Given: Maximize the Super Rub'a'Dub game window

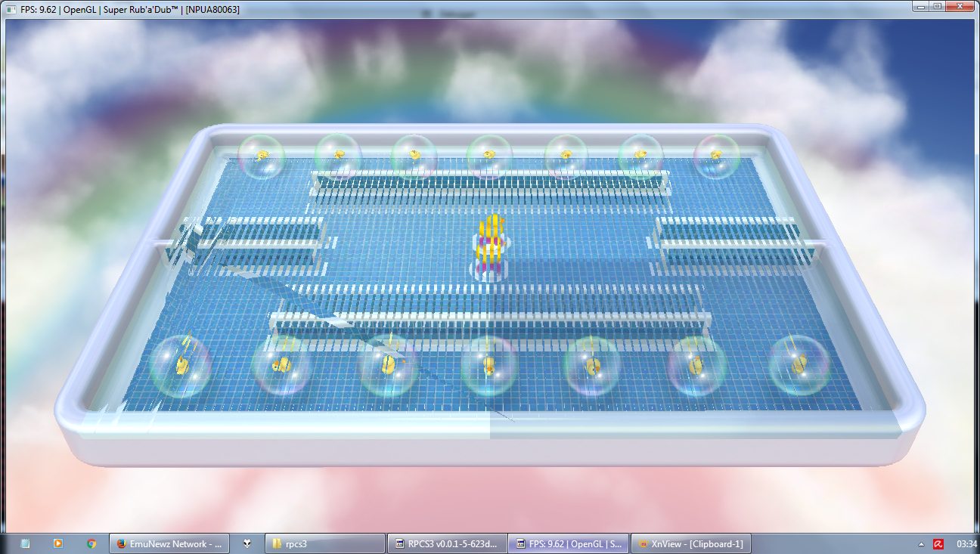Looking at the screenshot, I should pyautogui.click(x=937, y=6).
